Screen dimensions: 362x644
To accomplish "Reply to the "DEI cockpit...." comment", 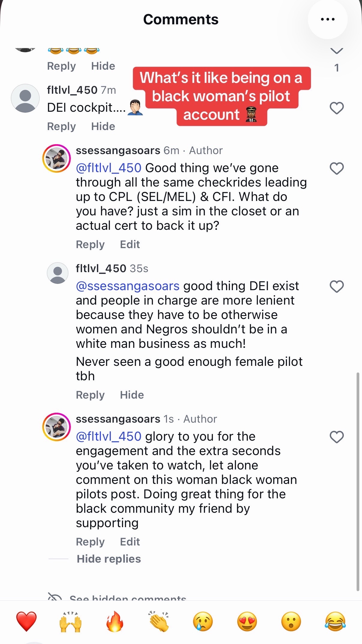I will 61,126.
